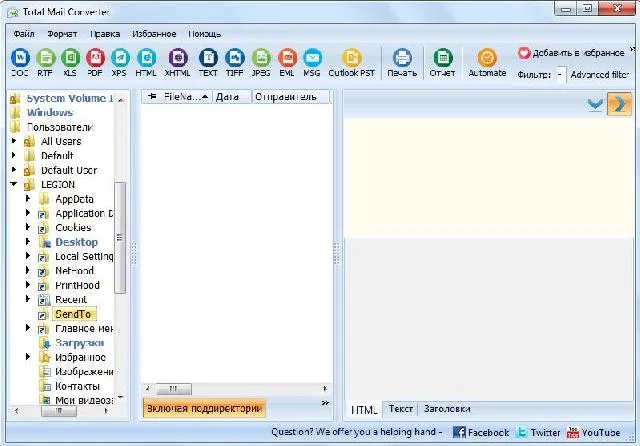Image resolution: width=640 pixels, height=446 pixels.
Task: Open the Формат menu
Action: [x=62, y=34]
